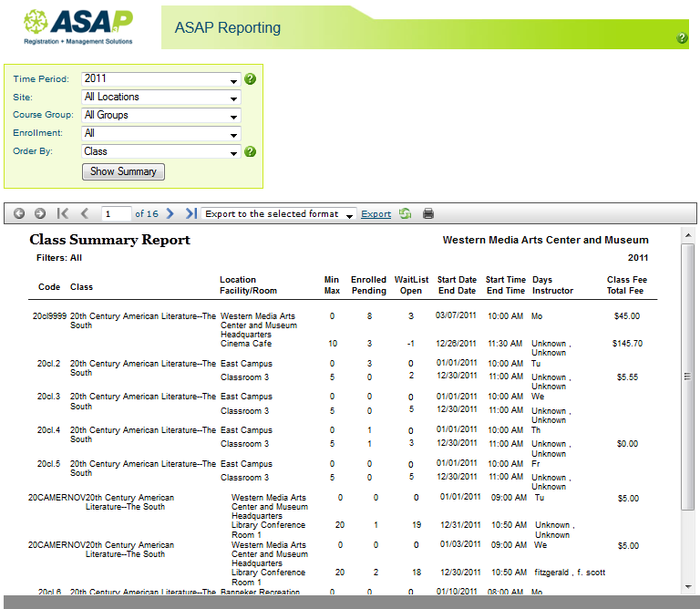
Task: Open the Time Period dropdown
Action: click(161, 79)
